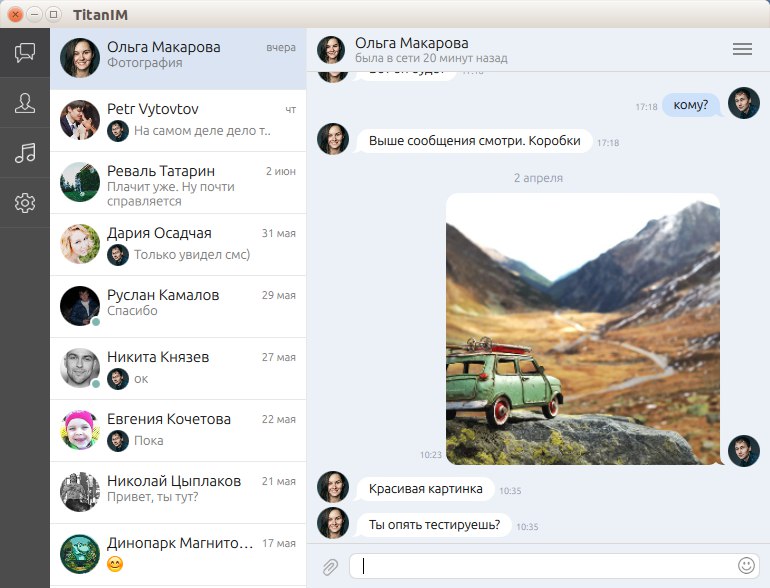Screen dimensions: 770x588
Task: Click into the message input field
Action: point(554,566)
